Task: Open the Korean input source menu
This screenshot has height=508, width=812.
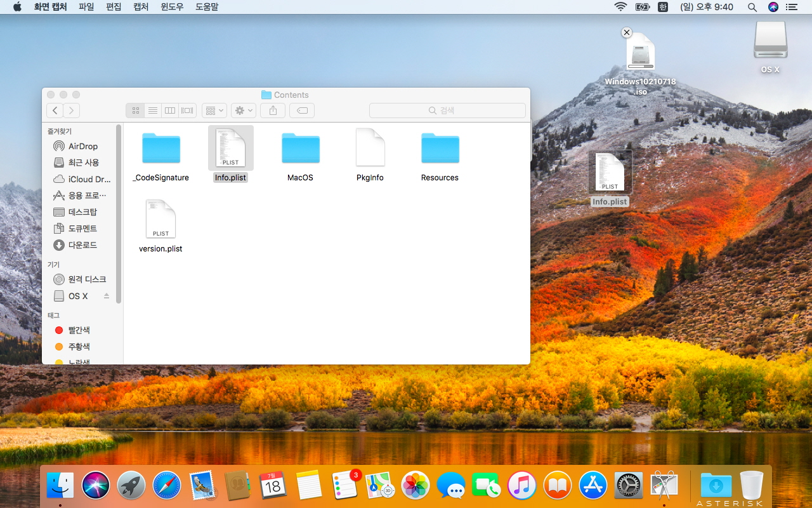Action: [663, 7]
